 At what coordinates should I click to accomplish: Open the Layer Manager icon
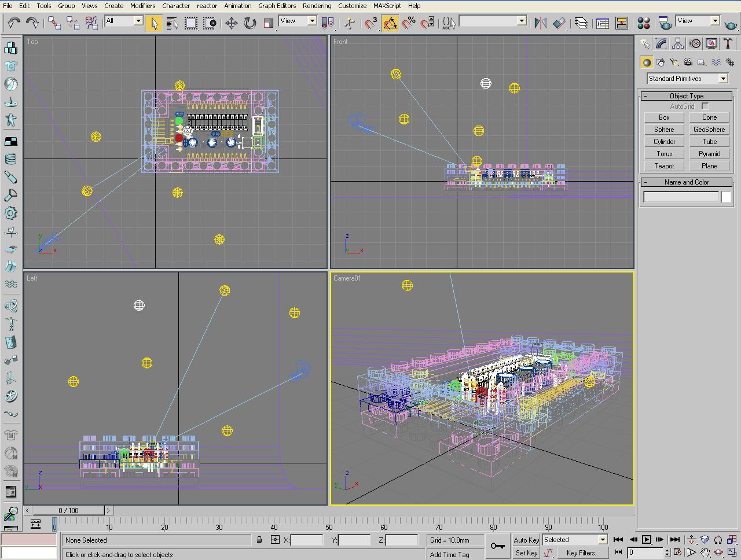(x=581, y=23)
